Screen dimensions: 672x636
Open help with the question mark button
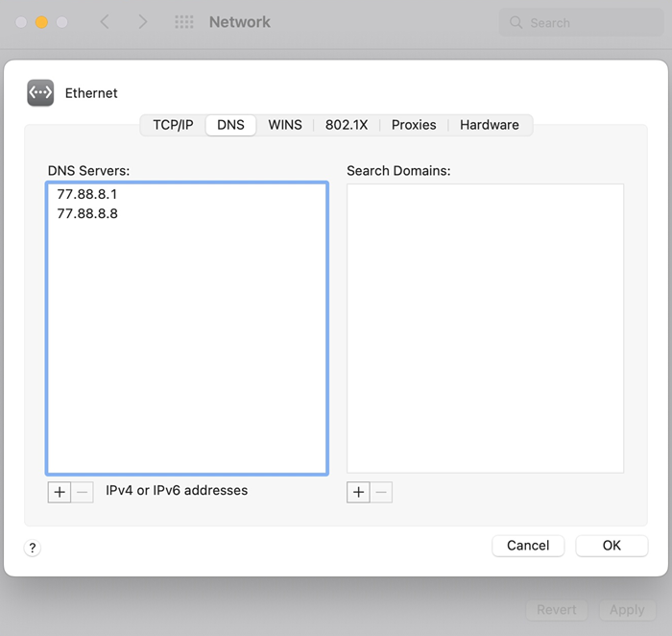point(33,548)
